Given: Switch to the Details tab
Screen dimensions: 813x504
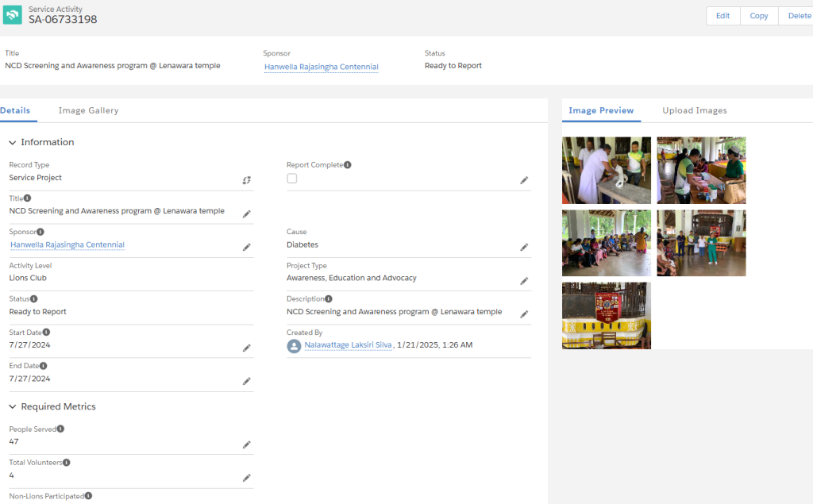Looking at the screenshot, I should tap(15, 110).
